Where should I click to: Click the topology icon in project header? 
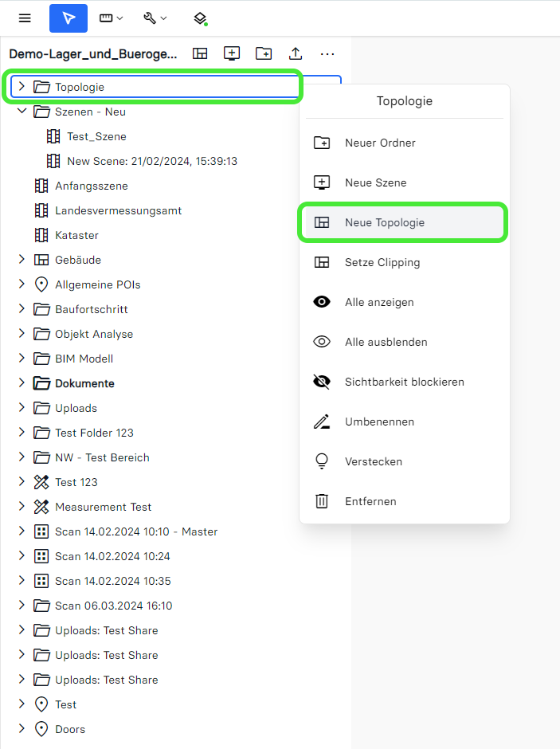200,53
